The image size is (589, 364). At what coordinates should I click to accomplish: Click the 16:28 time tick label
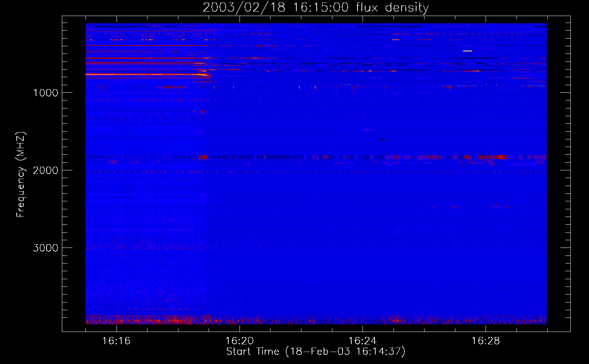(x=486, y=341)
